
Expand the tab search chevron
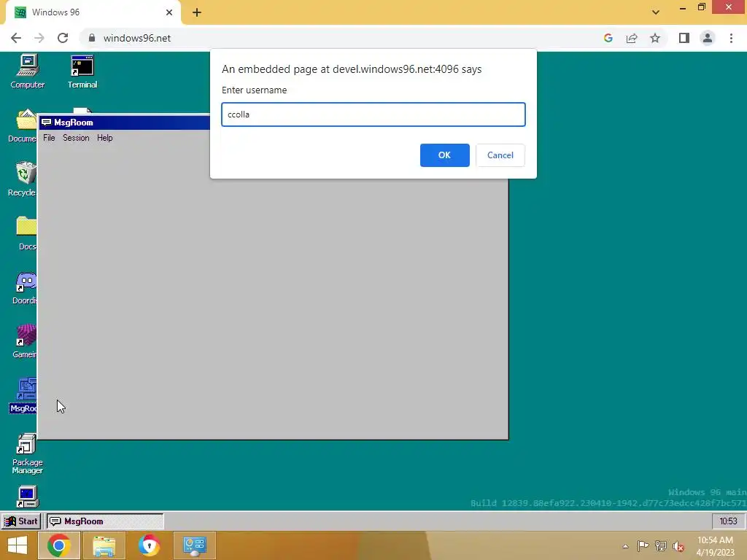(x=656, y=12)
